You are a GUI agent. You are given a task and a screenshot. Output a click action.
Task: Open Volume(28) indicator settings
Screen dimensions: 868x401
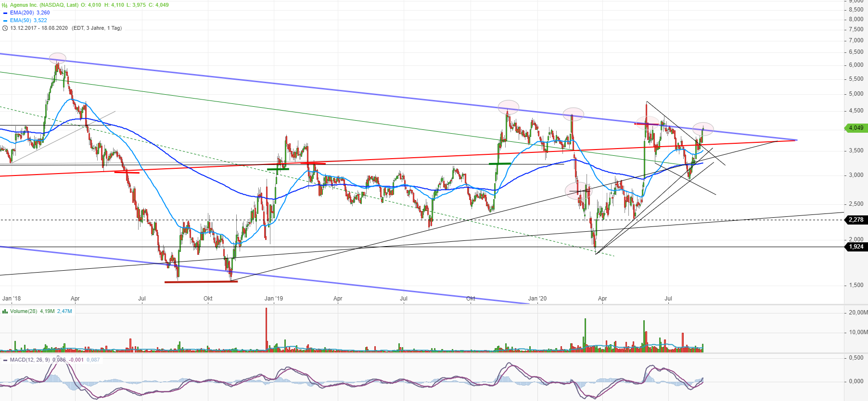[x=24, y=312]
